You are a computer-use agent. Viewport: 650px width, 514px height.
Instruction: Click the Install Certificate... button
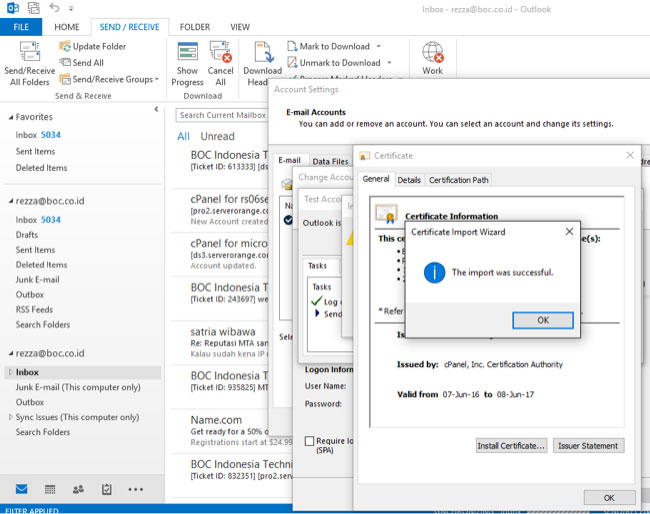[511, 446]
